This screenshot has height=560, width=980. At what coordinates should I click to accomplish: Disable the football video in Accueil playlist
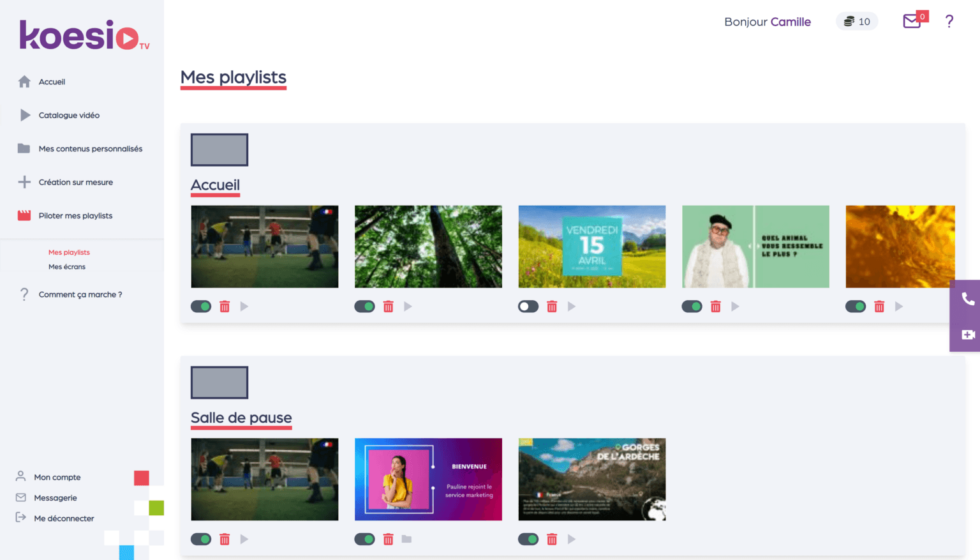click(x=200, y=306)
